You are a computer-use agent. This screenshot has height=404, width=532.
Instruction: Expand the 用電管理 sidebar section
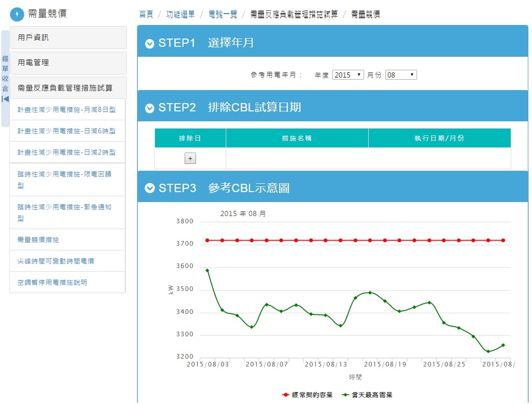coord(68,62)
